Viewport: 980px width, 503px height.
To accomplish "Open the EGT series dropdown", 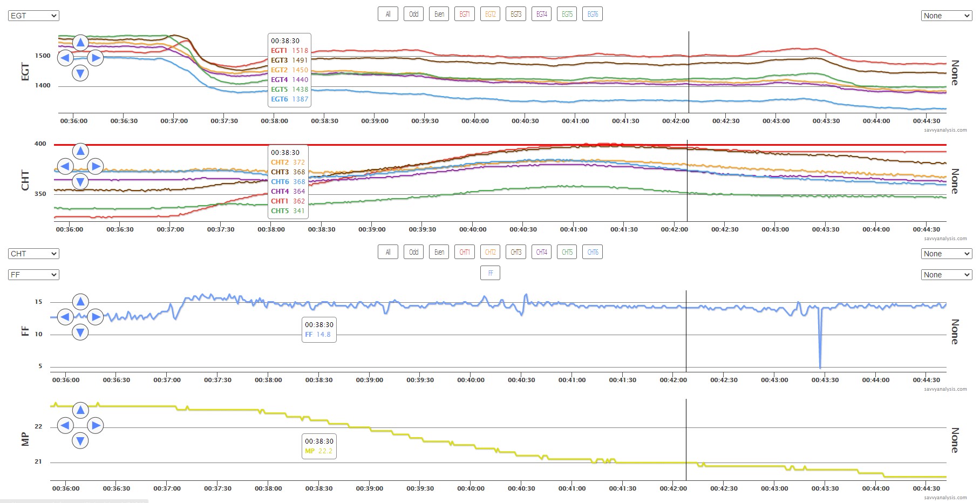I will pyautogui.click(x=33, y=16).
